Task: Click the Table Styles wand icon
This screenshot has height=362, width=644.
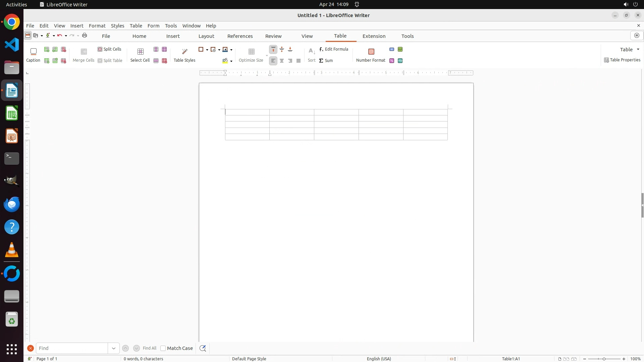Action: (184, 52)
